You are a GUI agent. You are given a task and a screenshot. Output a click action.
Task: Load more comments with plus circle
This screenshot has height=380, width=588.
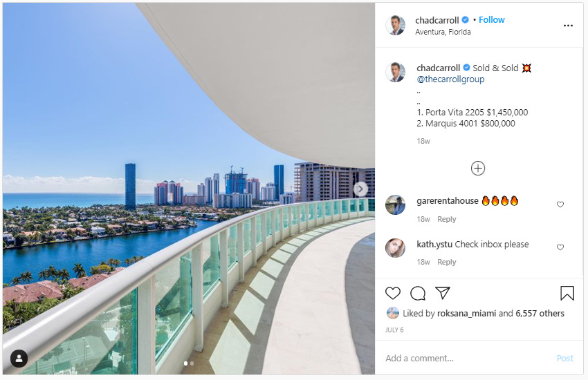(x=478, y=169)
